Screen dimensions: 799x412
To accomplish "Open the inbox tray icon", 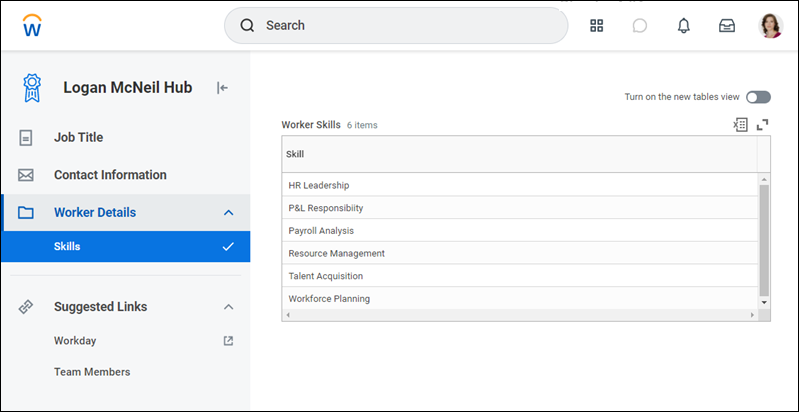I will [727, 25].
